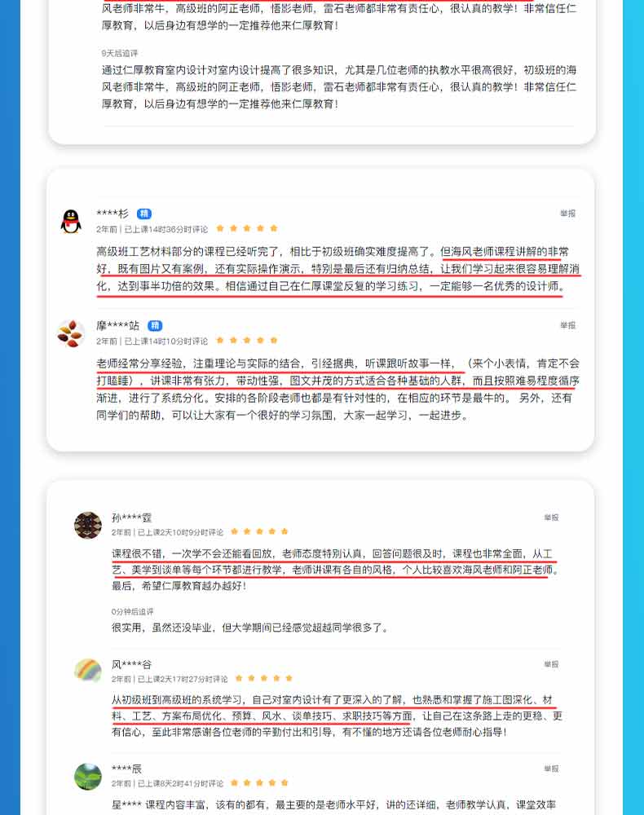Viewport: 644px width, 815px height.
Task: Click the username ****辰
Action: tap(126, 769)
